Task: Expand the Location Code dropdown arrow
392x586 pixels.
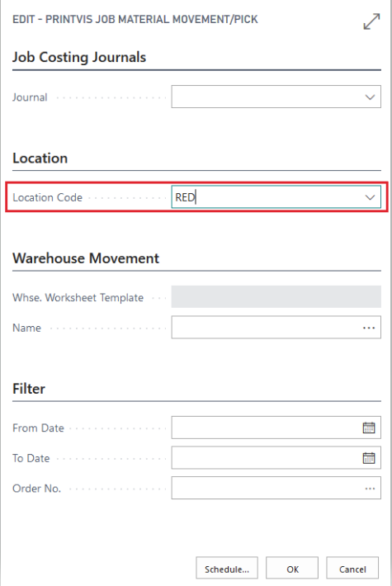Action: 370,197
